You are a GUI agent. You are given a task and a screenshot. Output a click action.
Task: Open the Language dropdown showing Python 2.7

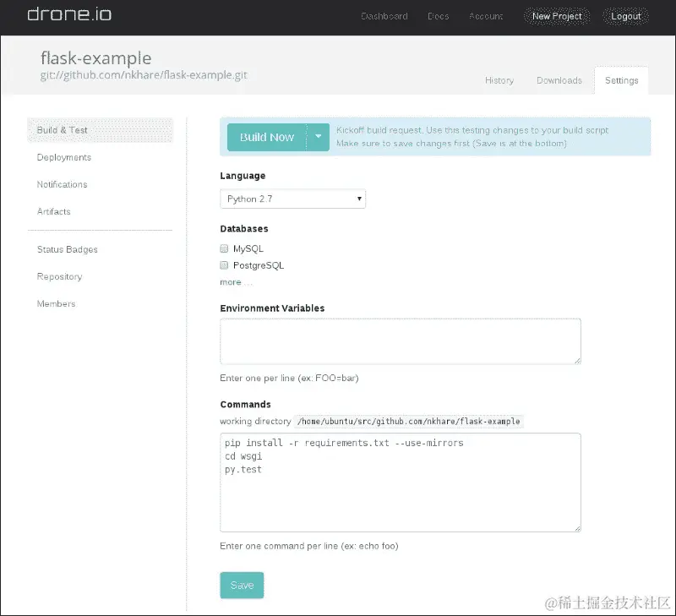point(292,199)
